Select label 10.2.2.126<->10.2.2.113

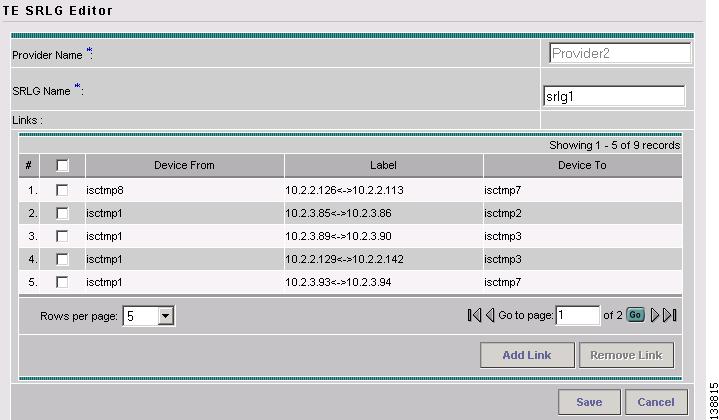(x=344, y=190)
